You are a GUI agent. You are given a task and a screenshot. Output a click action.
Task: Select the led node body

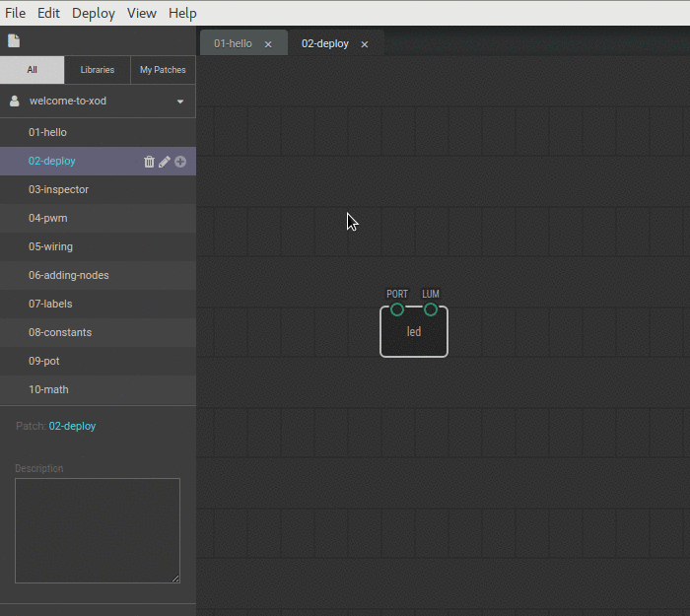(x=414, y=337)
